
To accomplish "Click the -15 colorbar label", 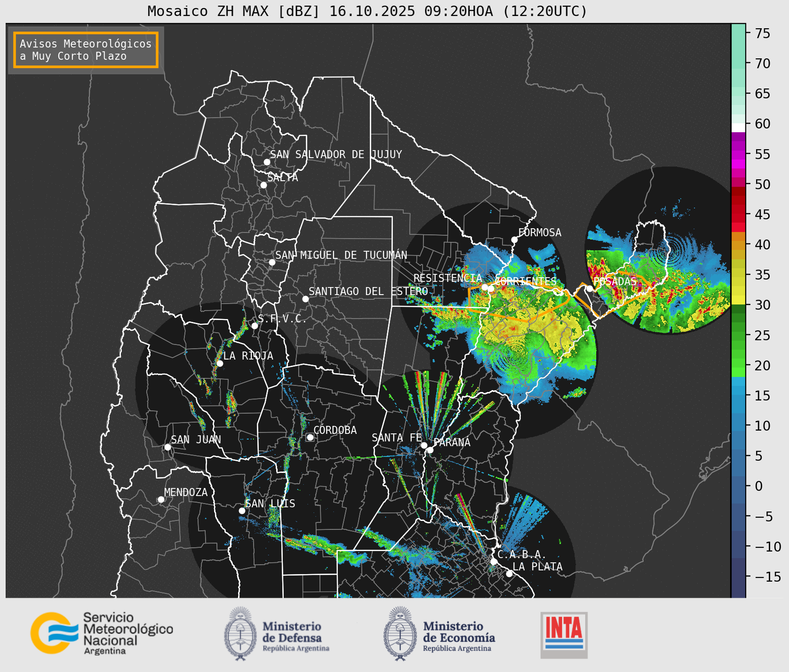I will pos(768,576).
